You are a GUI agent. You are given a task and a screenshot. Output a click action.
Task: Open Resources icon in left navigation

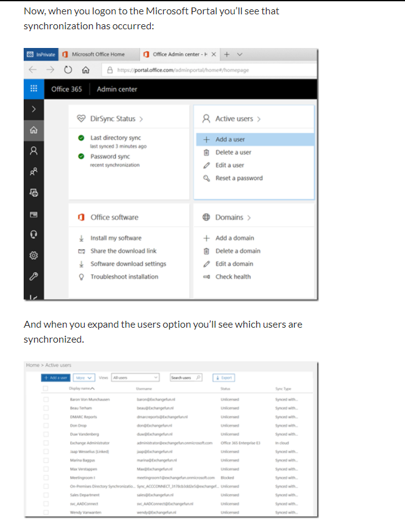(34, 192)
